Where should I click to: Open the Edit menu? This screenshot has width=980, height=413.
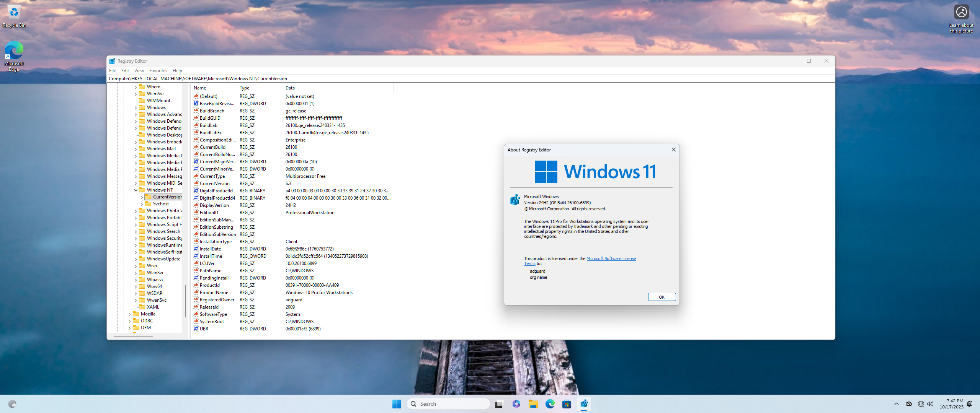pos(125,71)
